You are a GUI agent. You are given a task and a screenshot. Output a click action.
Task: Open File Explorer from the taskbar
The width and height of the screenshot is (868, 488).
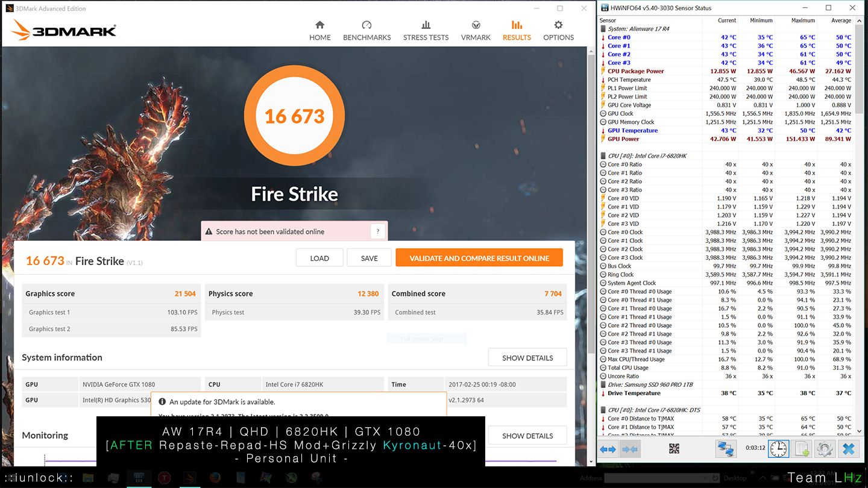(88, 478)
